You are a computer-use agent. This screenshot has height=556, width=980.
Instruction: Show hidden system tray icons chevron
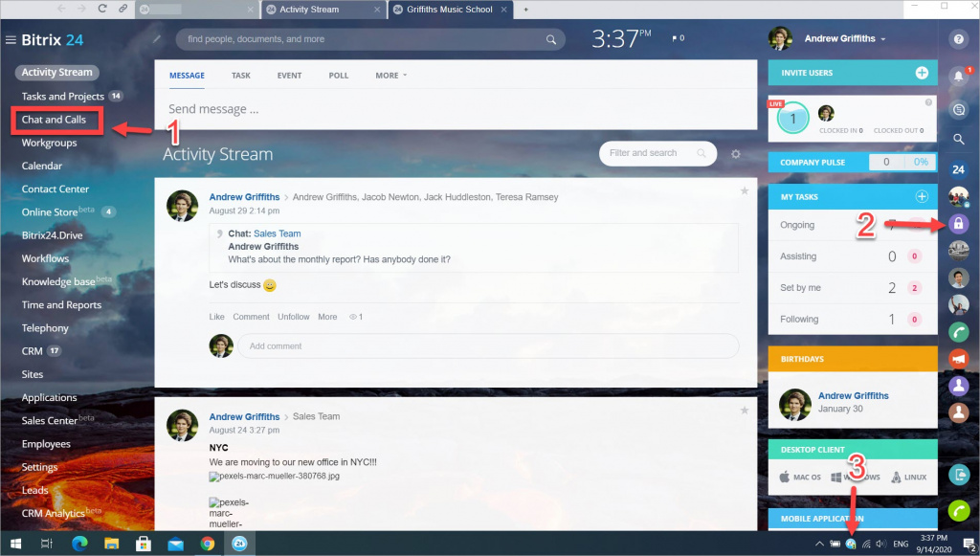pyautogui.click(x=819, y=544)
